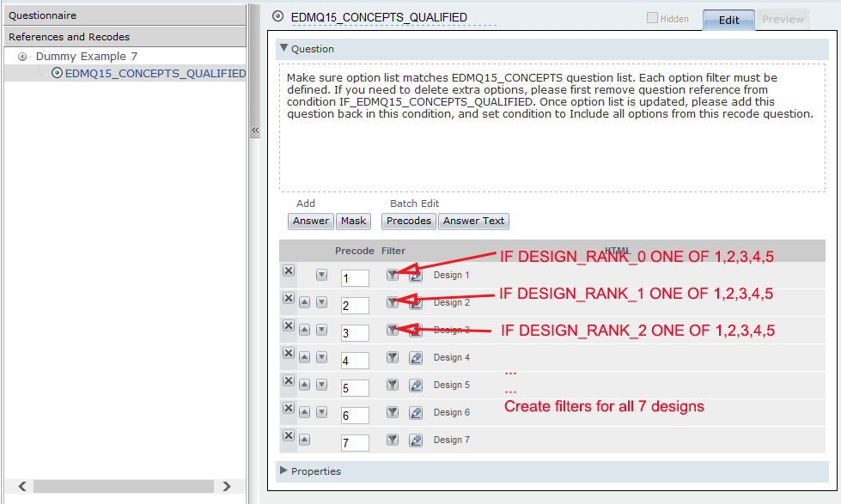Move Design 3 up with arrow icon
This screenshot has height=504, width=841.
coord(305,330)
